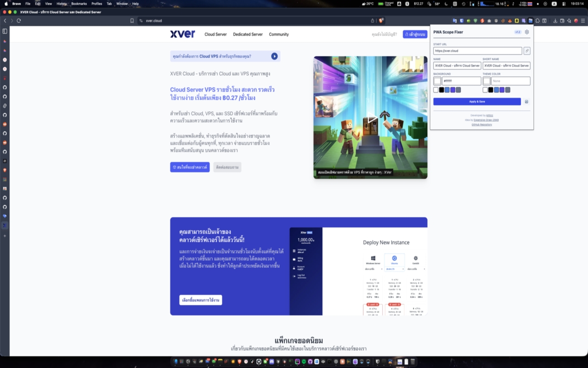Open the Extensions puzzle menu
This screenshot has width=588, height=368.
click(537, 21)
